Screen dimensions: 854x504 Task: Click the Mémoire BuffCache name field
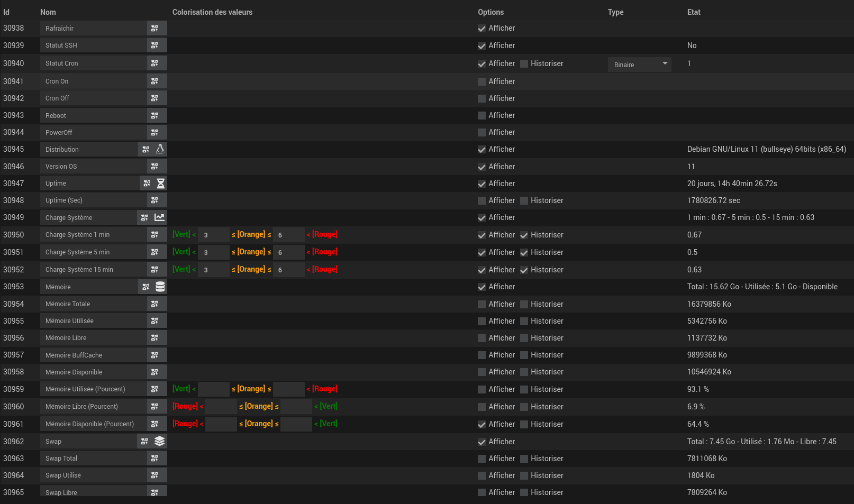pos(93,355)
